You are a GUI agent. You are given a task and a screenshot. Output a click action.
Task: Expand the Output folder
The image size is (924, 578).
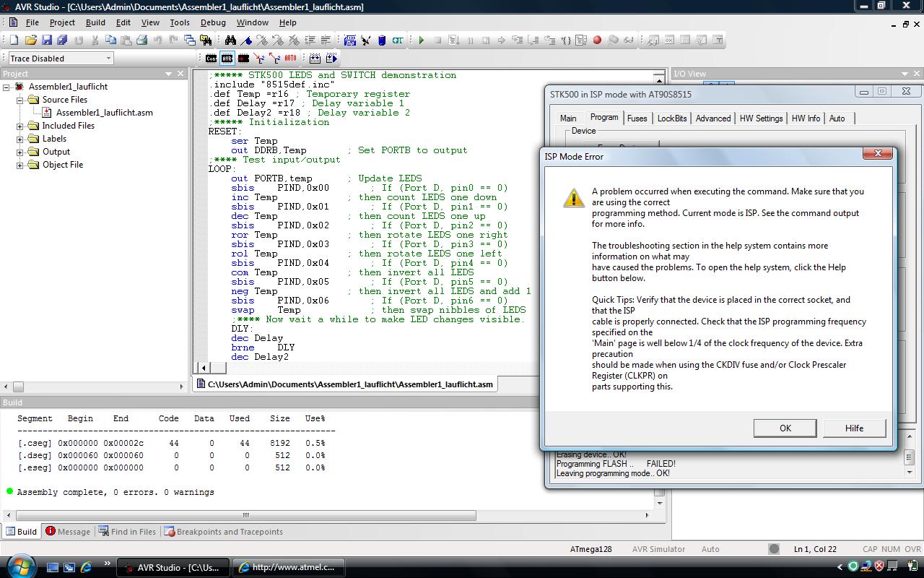pos(20,152)
